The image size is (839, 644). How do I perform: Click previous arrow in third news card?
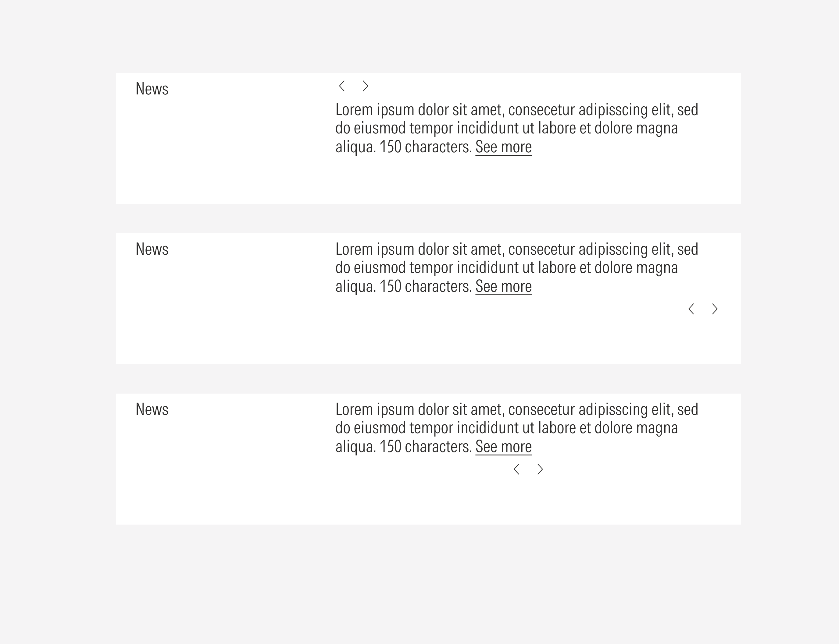point(516,469)
